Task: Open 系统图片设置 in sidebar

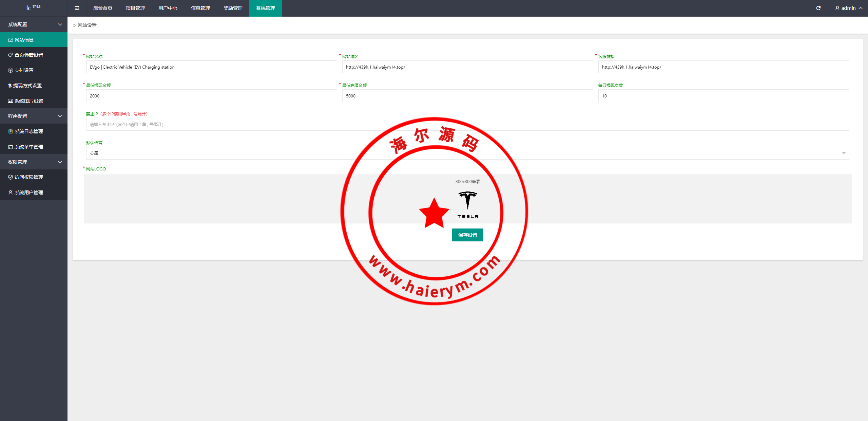Action: [34, 101]
